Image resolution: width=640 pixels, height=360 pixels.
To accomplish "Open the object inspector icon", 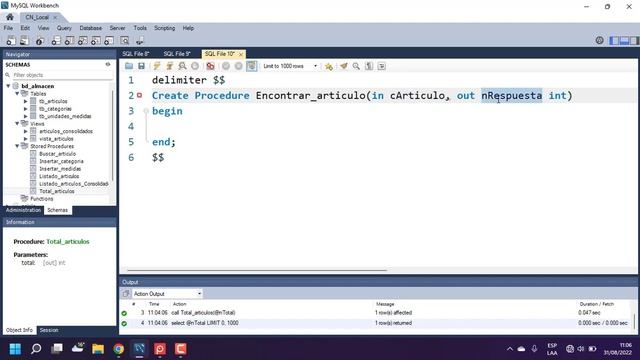I will point(40,41).
